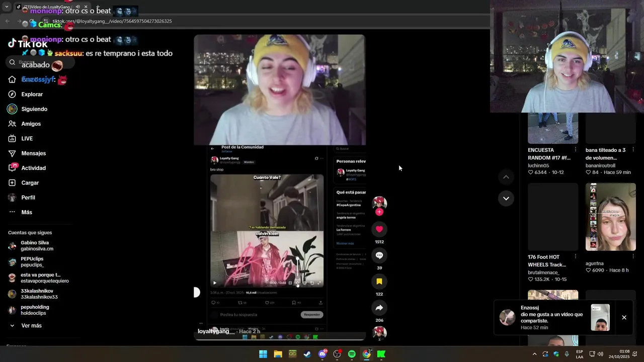Screen dimensions: 644x362
Task: Focus the Buscar search field
Action: [40, 62]
